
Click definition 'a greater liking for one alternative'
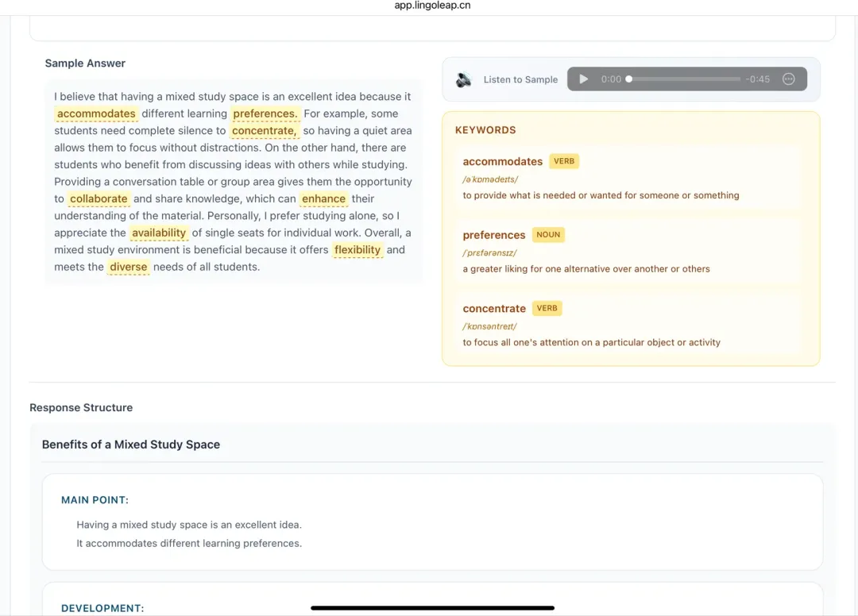pos(586,269)
